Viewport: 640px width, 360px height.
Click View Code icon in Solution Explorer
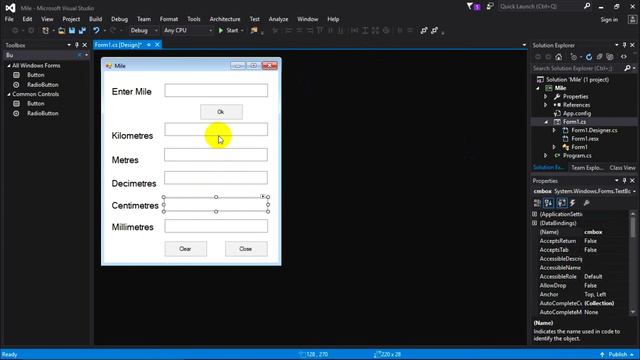[624, 57]
